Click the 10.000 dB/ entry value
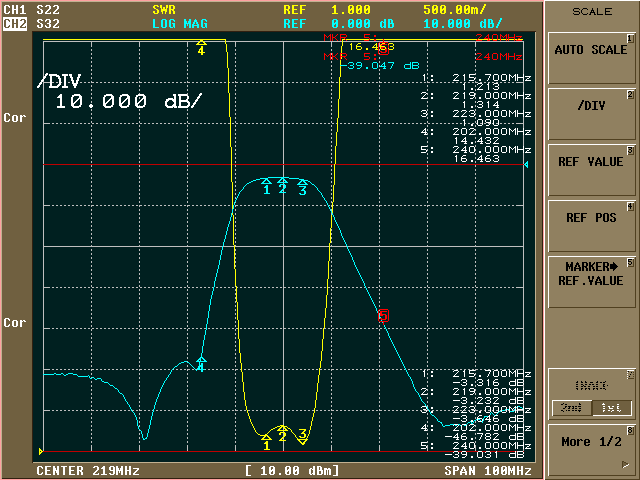Viewport: 640px width, 480px height. coord(128,101)
